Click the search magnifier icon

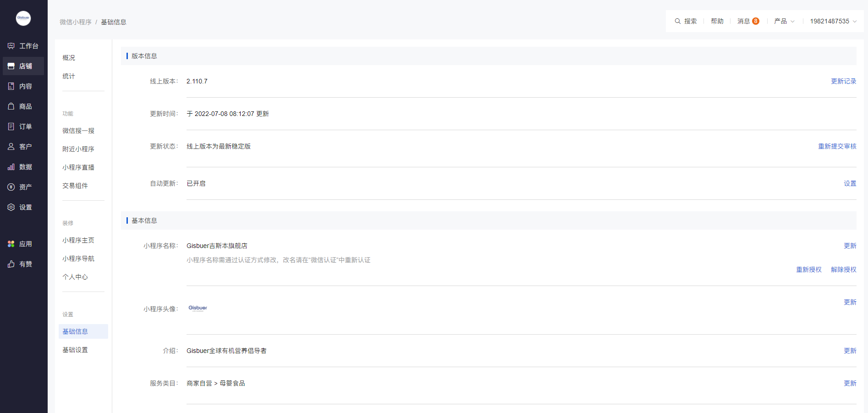click(678, 21)
